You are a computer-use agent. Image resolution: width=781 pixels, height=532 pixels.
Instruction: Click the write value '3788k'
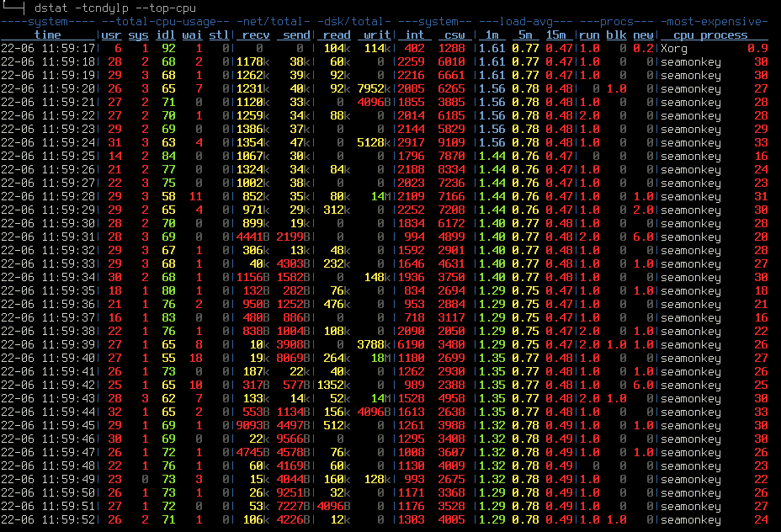374,344
